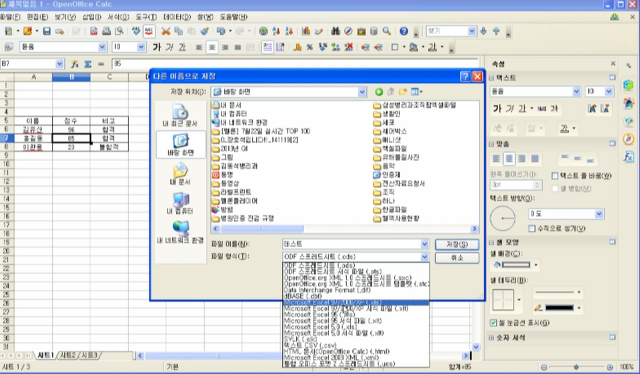The height and width of the screenshot is (374, 640).
Task: Expand the 숫자 서식 number format section
Action: coord(492,338)
